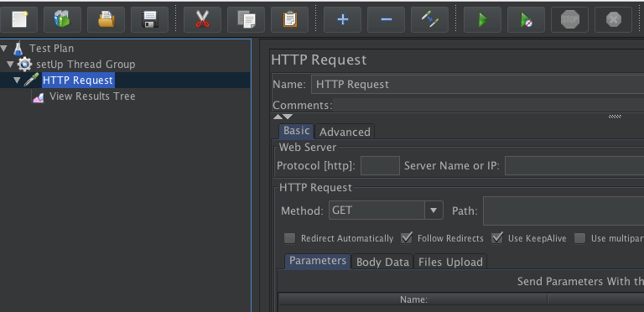Switch to the Basic tab
The height and width of the screenshot is (312, 644).
pos(297,131)
